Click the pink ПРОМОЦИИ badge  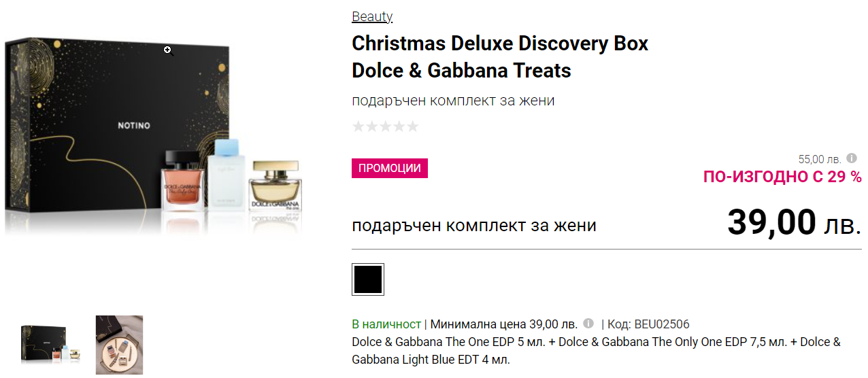[390, 168]
